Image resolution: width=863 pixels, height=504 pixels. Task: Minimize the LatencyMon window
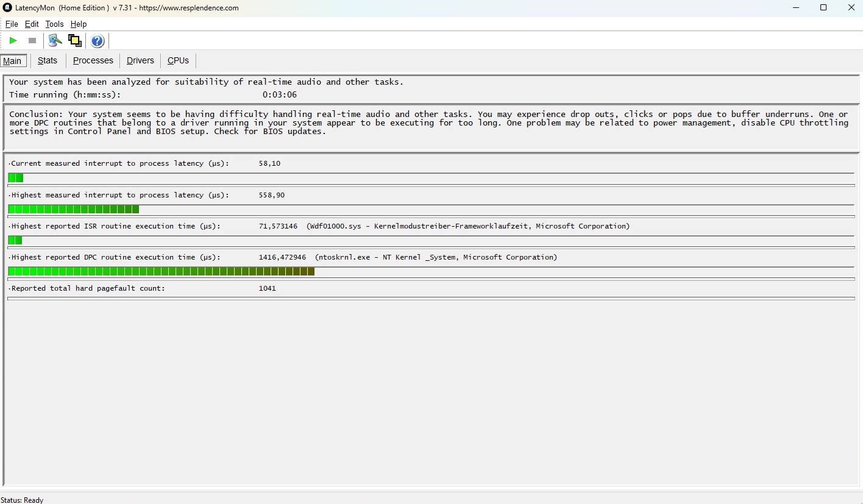tap(796, 8)
